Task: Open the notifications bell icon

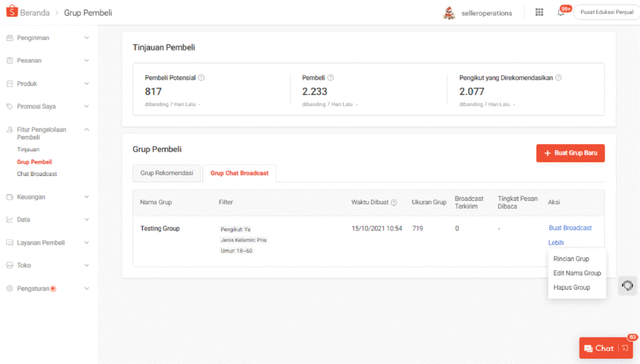Action: click(x=561, y=12)
